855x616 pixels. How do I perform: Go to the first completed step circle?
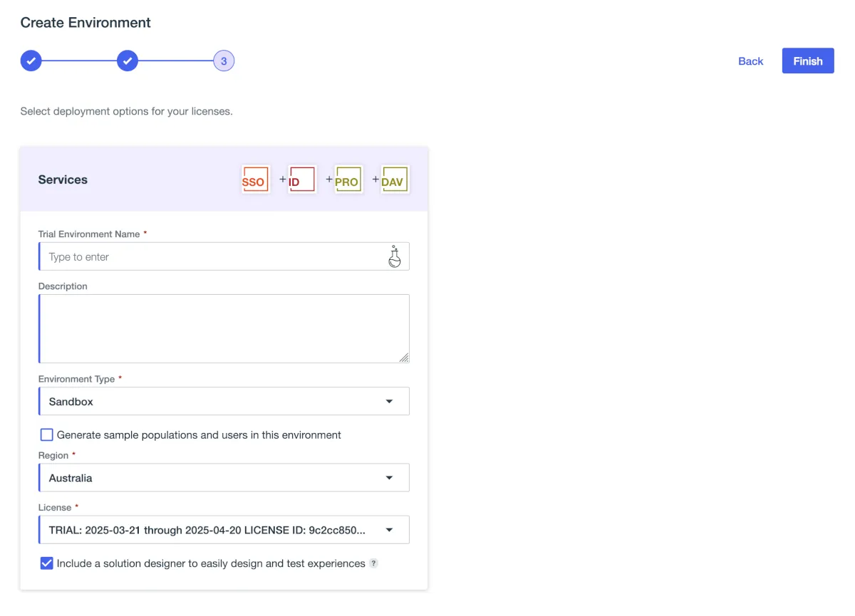coord(31,61)
